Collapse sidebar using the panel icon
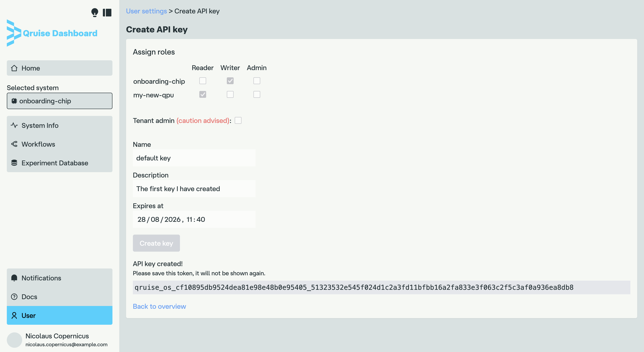 (x=107, y=12)
